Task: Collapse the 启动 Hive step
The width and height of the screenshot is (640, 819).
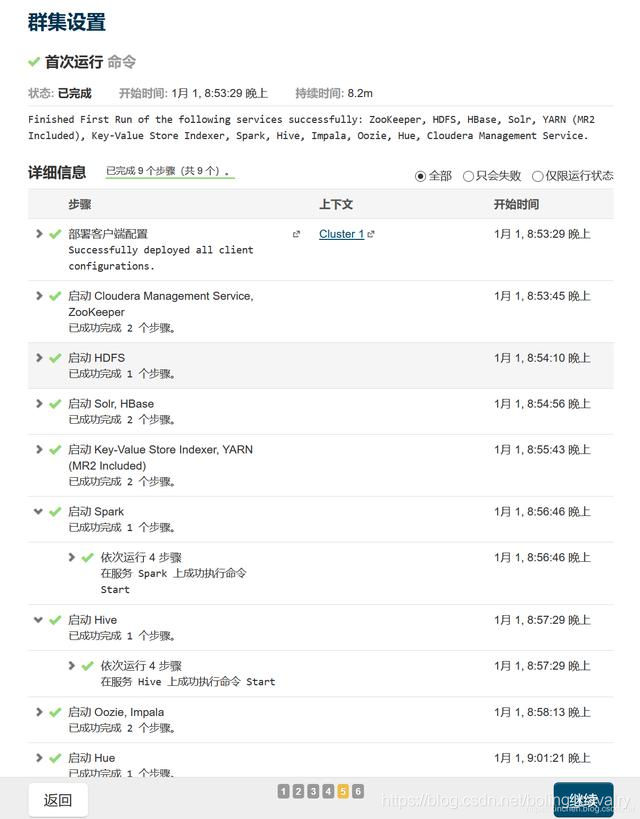Action: [x=38, y=620]
